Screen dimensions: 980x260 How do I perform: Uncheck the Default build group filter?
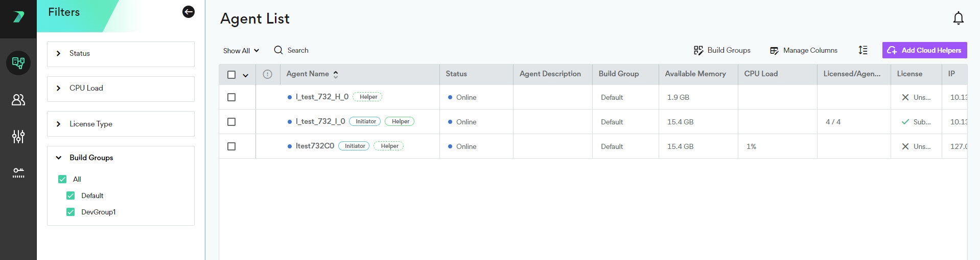71,196
